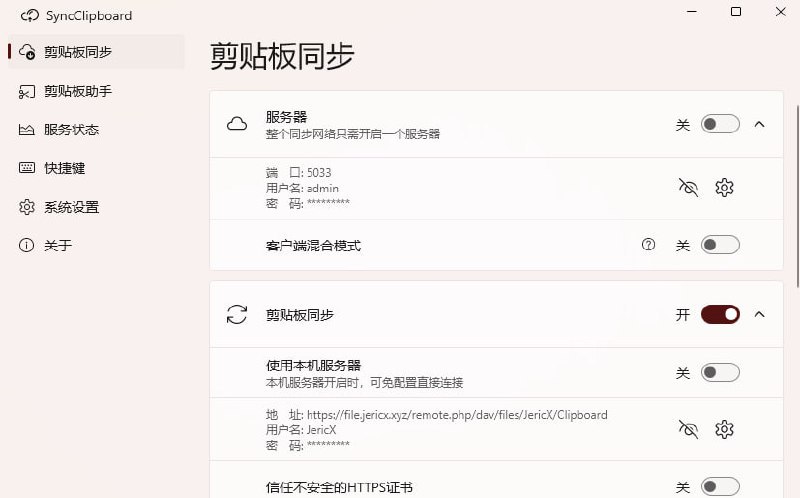Enable the 使用本机服务器 switch
The image size is (800, 498).
(720, 372)
